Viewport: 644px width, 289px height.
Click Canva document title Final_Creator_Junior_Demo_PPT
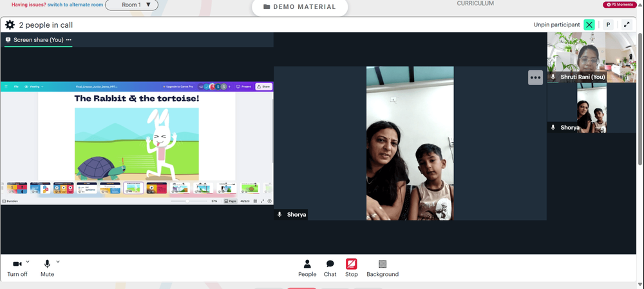[97, 87]
